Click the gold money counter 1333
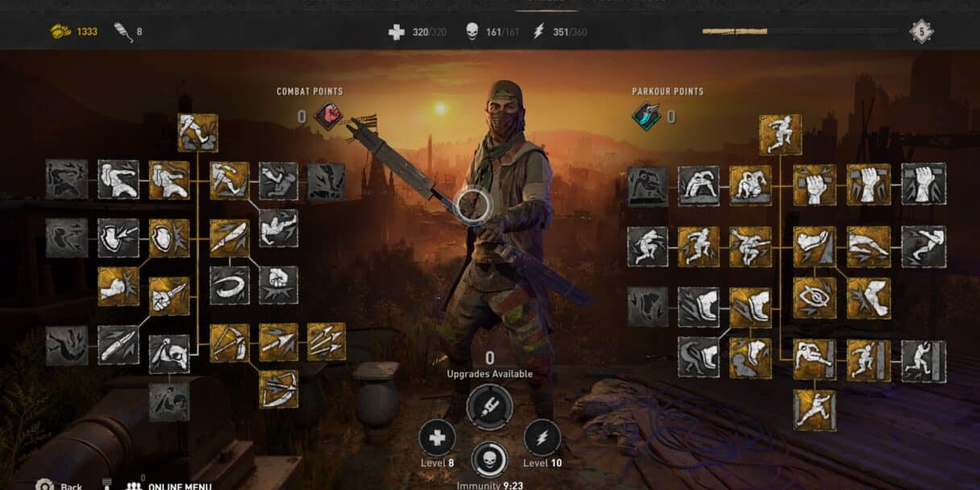Image resolution: width=980 pixels, height=490 pixels. [75, 31]
